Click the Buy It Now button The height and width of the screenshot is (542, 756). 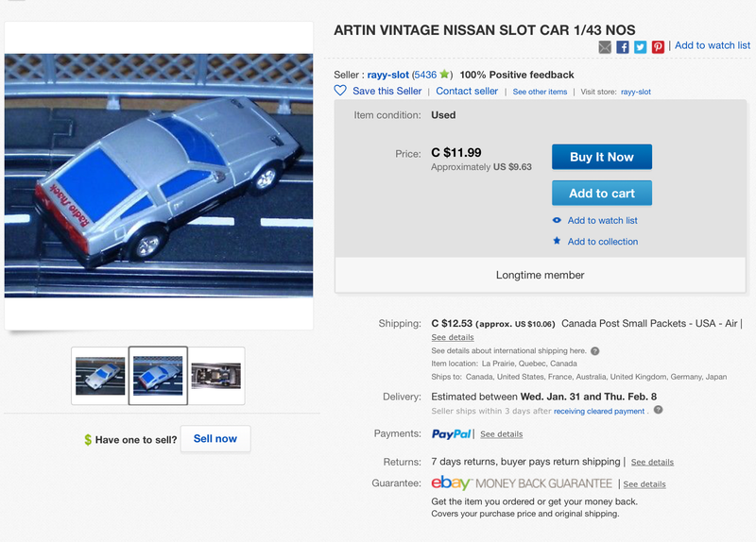[x=602, y=157]
